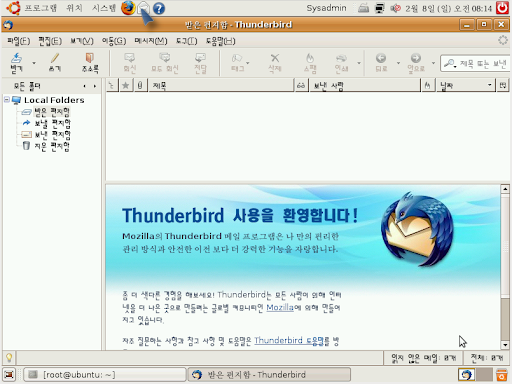512x384 pixels.
Task: Sort messages by Date (날짜) column
Action: click(465, 85)
